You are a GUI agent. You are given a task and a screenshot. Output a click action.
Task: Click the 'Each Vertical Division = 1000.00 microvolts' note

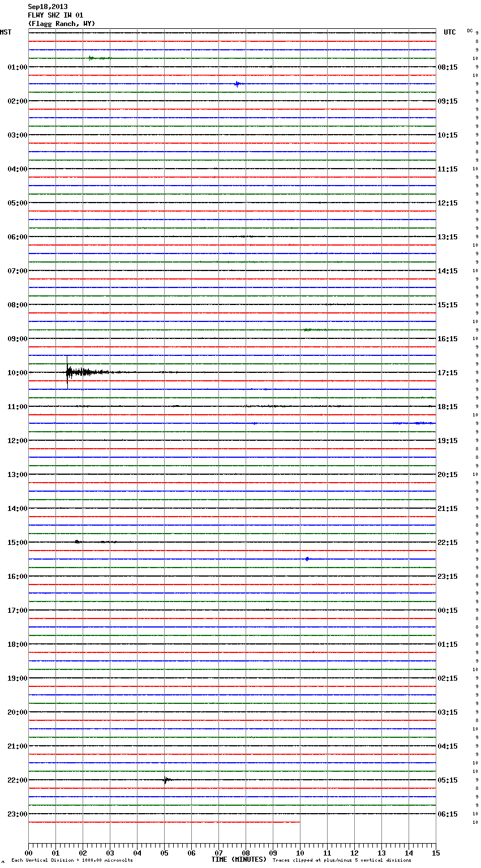click(72, 861)
